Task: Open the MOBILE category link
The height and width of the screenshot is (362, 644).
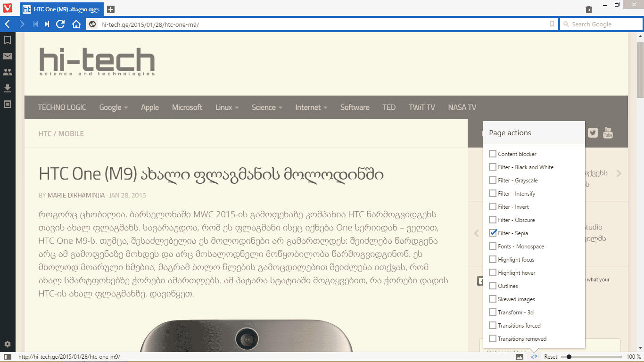Action: pyautogui.click(x=71, y=134)
